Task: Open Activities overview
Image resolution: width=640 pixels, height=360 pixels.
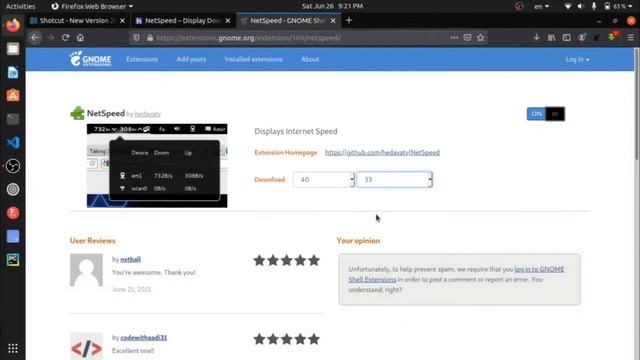Action: click(x=20, y=6)
